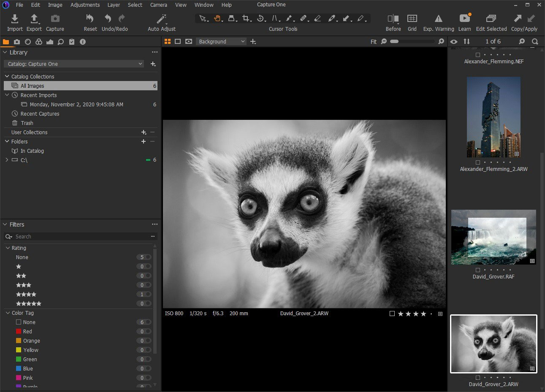The height and width of the screenshot is (392, 545).
Task: Expand the C:\ folder tree
Action: [7, 160]
